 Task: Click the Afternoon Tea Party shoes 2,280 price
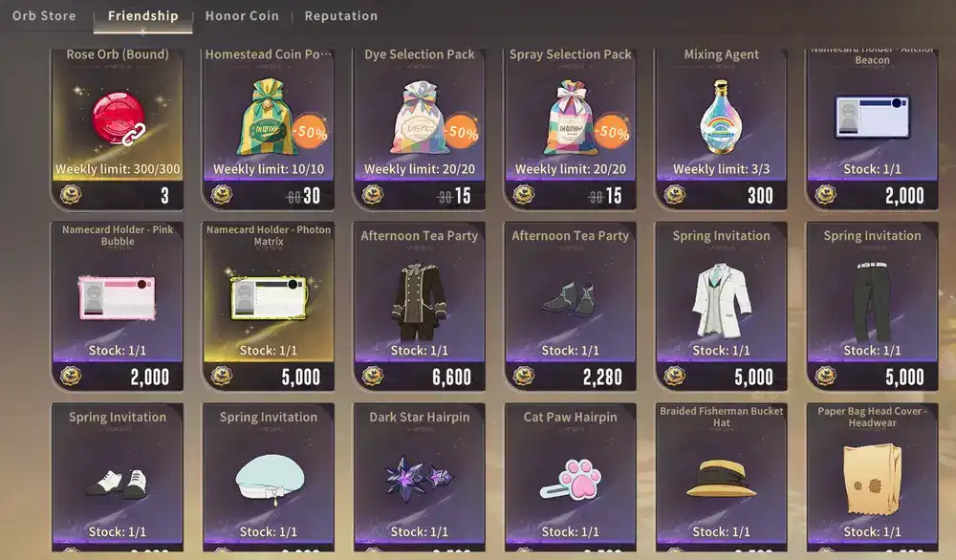coord(602,377)
